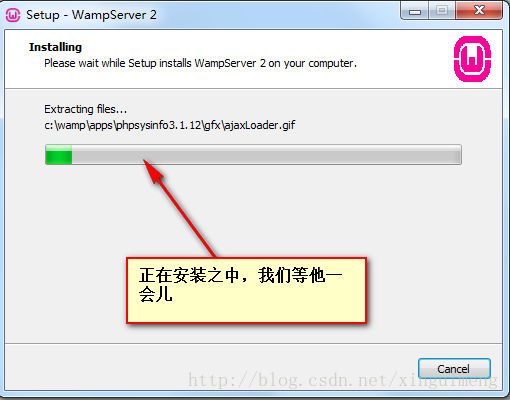Click the red arrow annotation head
The height and width of the screenshot is (400, 510).
153,171
